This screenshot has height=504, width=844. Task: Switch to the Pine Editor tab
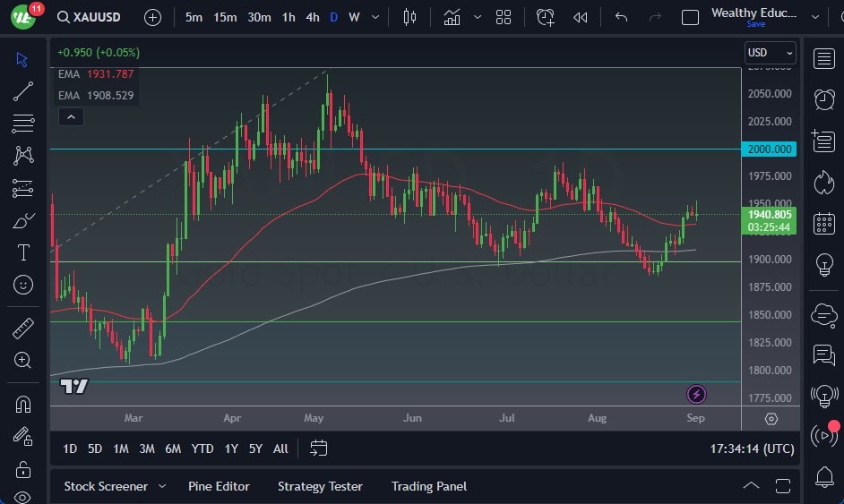219,486
